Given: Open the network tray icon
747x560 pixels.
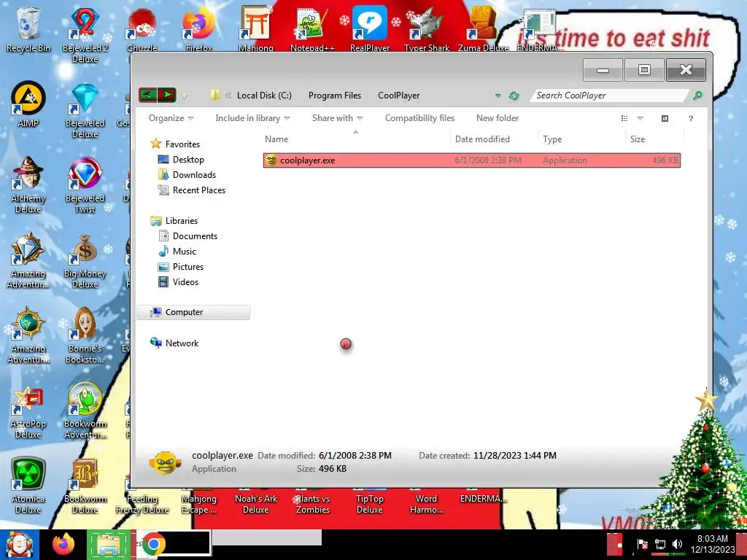Looking at the screenshot, I should coord(659,544).
